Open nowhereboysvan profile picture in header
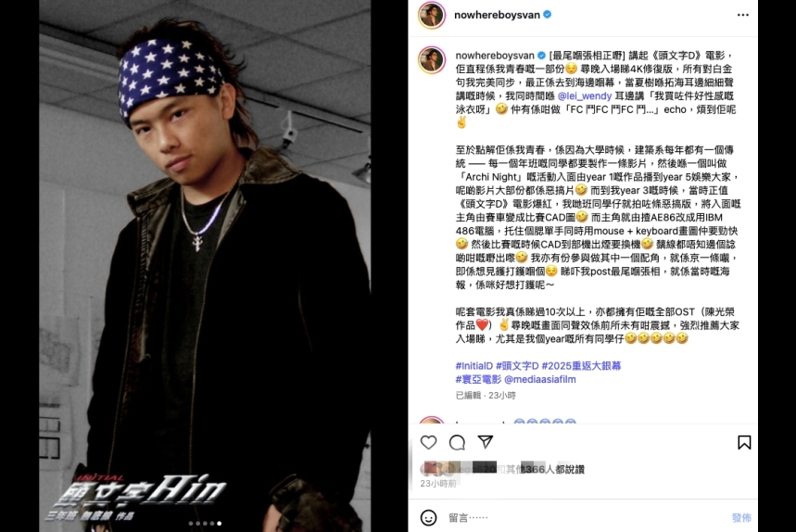 click(432, 15)
